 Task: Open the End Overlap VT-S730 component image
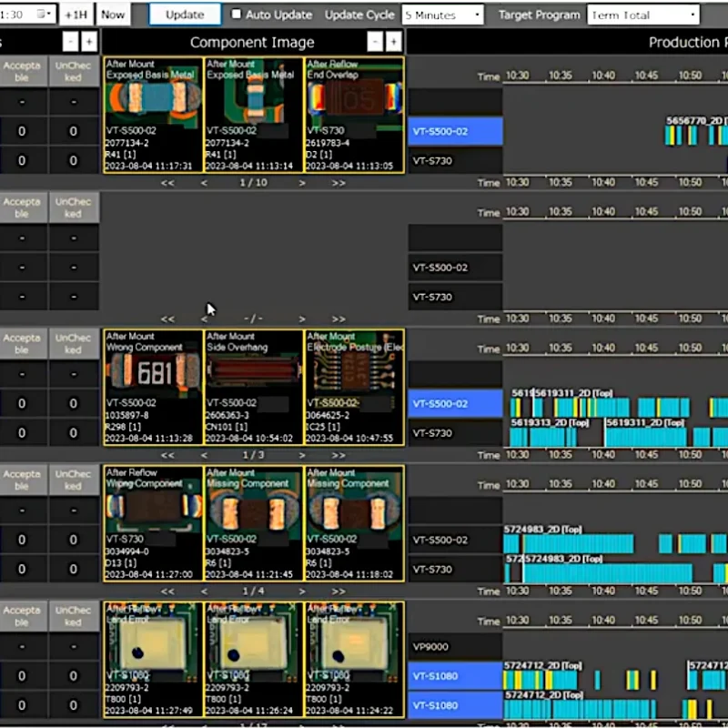[354, 115]
